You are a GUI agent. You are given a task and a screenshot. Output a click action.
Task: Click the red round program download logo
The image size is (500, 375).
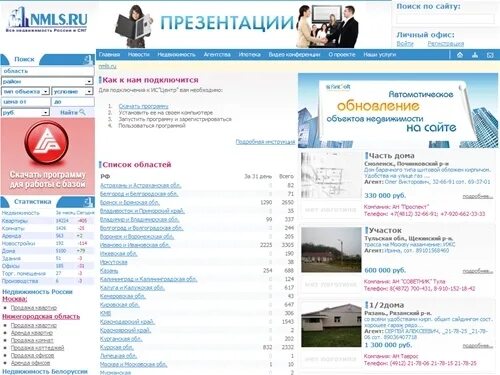click(x=47, y=143)
